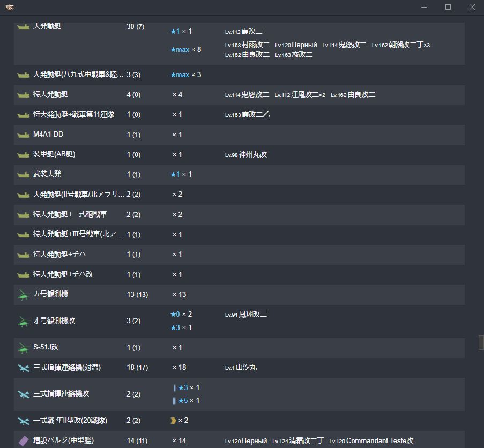Screen dimensions: 484x448
Task: Click the landing craft icon beside 大発動艇
Action: coord(24,27)
